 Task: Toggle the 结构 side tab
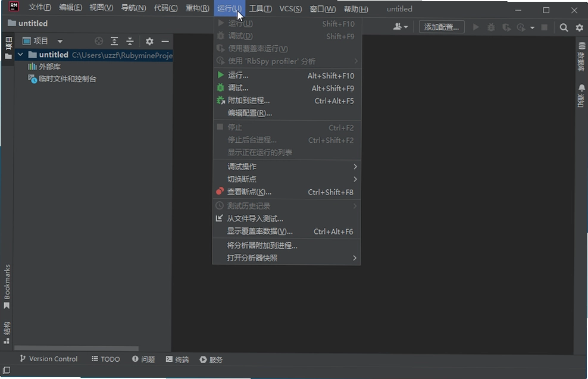7,333
